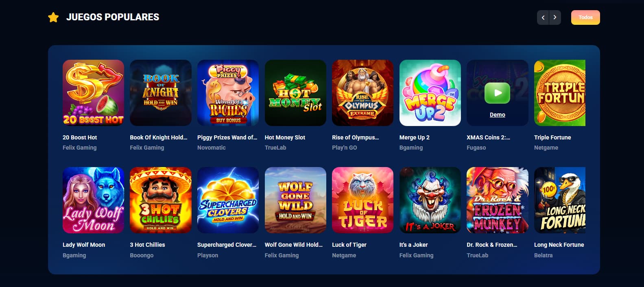
Task: Show next games with right arrow
Action: 555,17
